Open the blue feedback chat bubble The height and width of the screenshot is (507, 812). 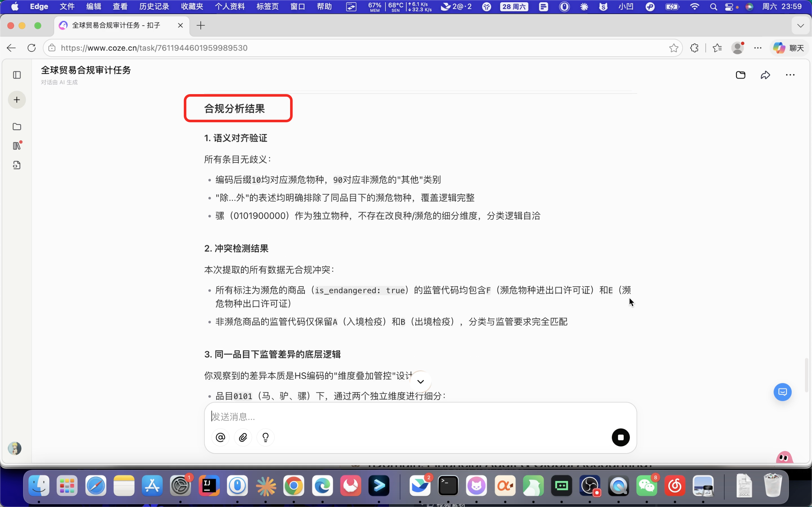tap(783, 392)
